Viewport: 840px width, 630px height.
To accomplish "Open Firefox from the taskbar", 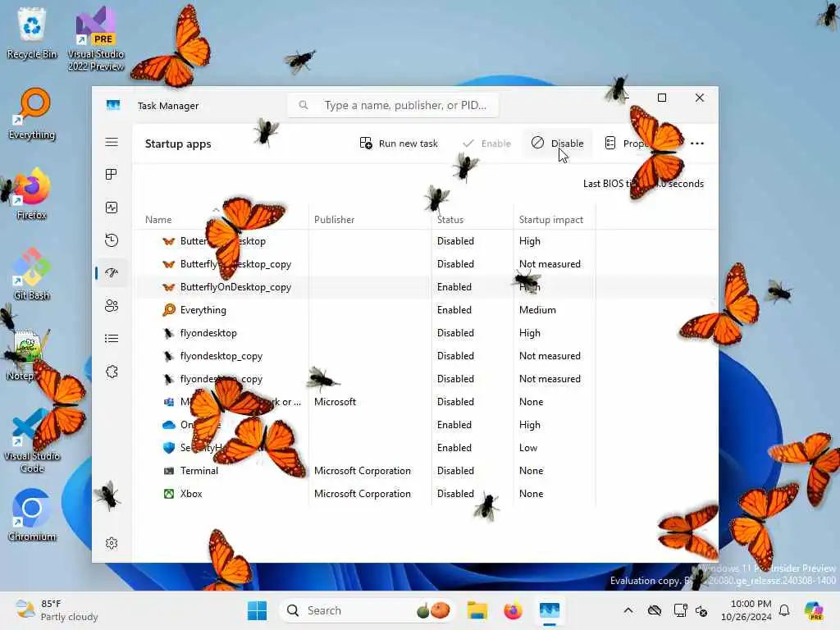I will (x=513, y=610).
